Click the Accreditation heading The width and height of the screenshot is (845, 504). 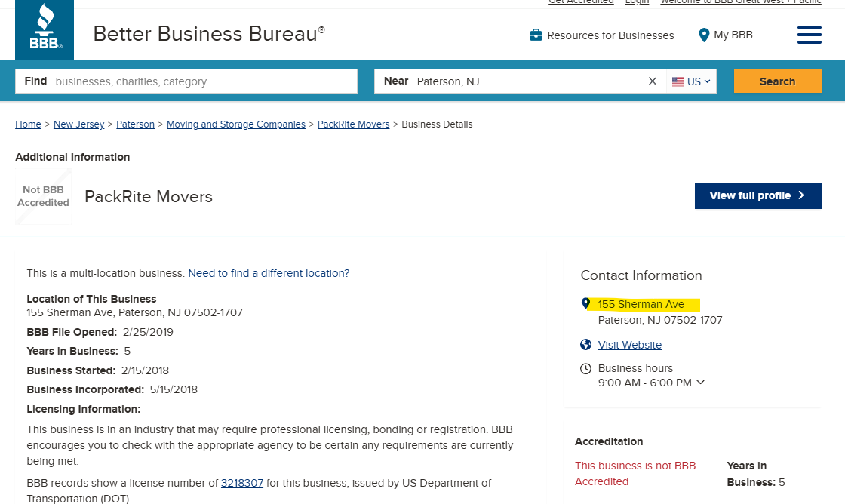pos(609,441)
